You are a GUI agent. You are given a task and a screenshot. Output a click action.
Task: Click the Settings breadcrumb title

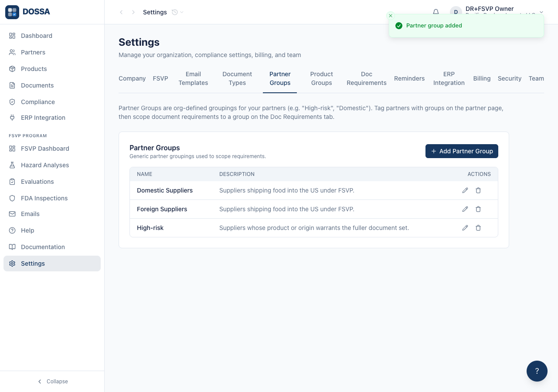(x=155, y=12)
